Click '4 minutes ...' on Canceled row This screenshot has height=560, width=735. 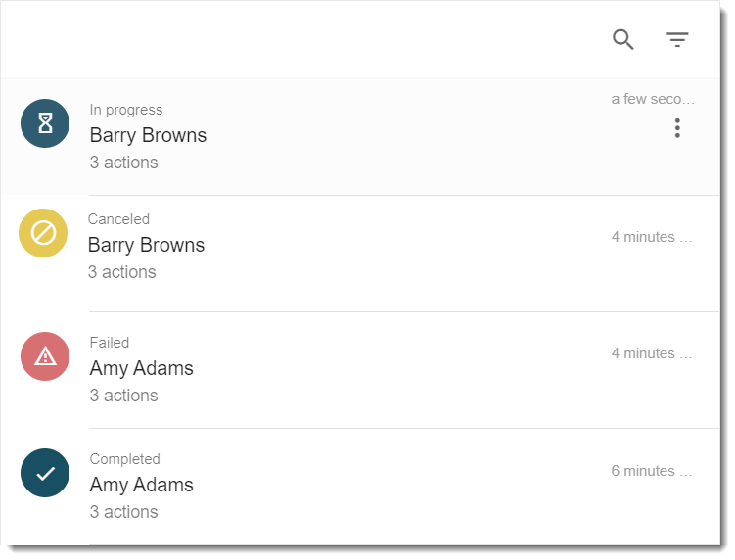click(652, 237)
